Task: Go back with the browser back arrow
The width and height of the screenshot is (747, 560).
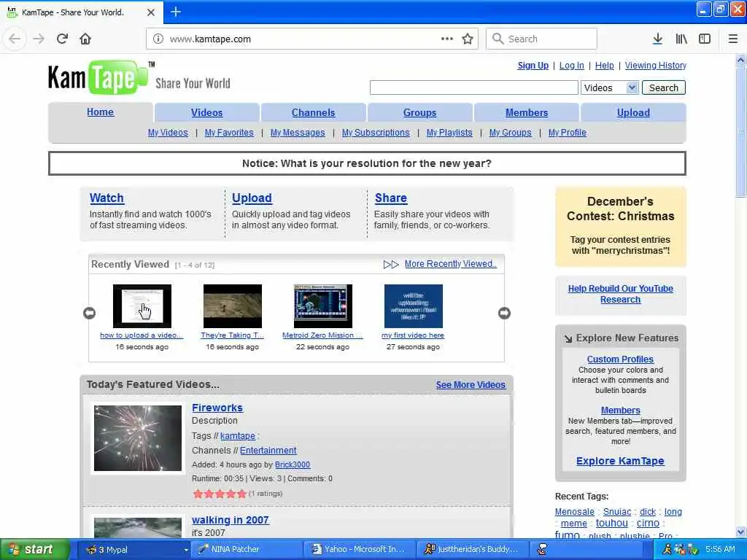Action: pos(15,39)
